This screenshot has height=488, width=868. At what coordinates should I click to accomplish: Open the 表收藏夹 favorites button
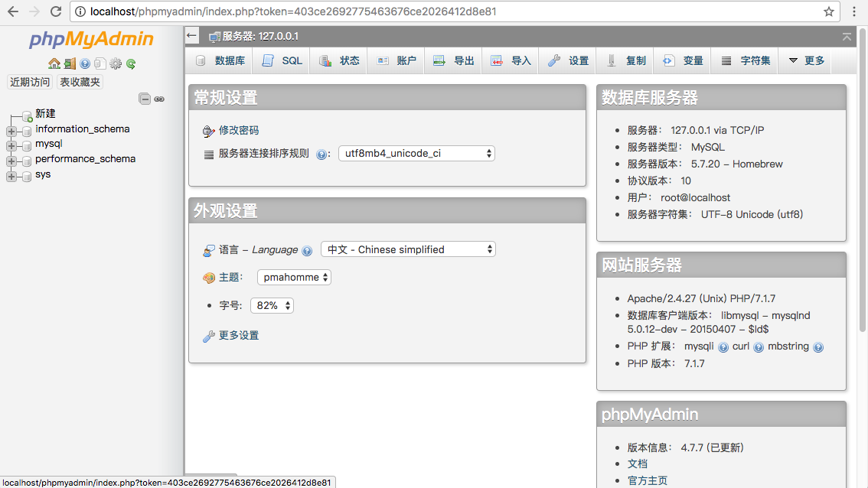pyautogui.click(x=80, y=82)
